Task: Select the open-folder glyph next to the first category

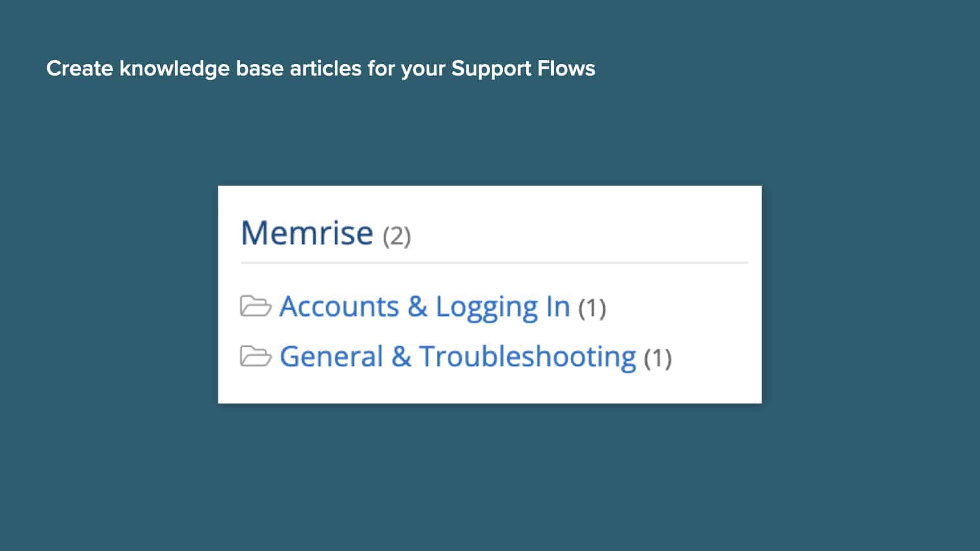Action: 256,306
